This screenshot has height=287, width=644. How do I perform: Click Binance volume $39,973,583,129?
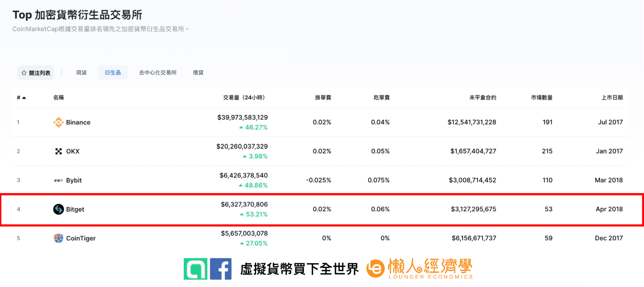pyautogui.click(x=242, y=117)
